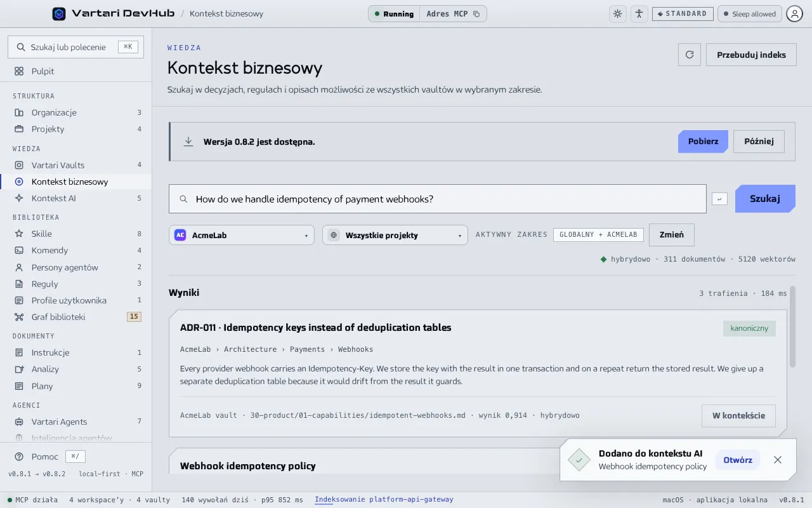812x508 pixels.
Task: Click Zmień to change scope
Action: pyautogui.click(x=672, y=234)
